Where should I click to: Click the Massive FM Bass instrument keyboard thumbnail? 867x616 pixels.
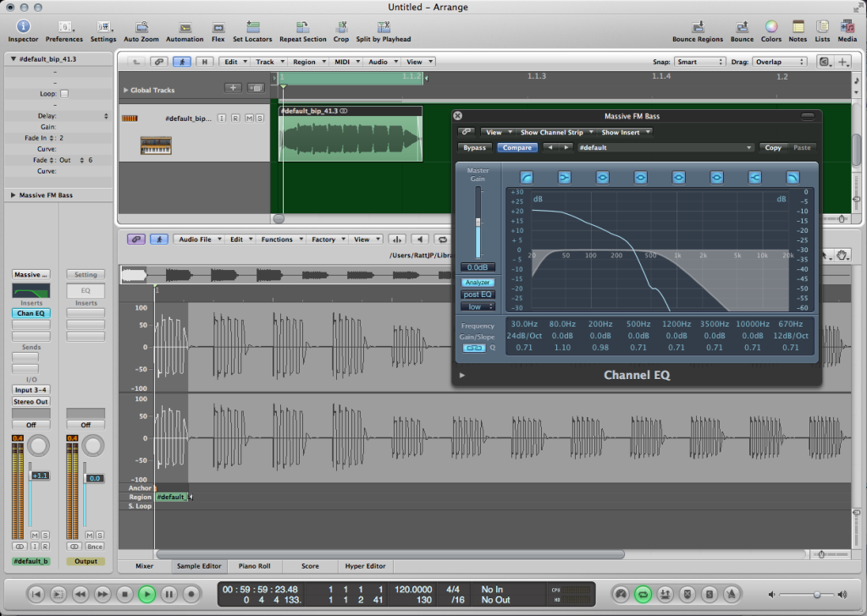(156, 146)
